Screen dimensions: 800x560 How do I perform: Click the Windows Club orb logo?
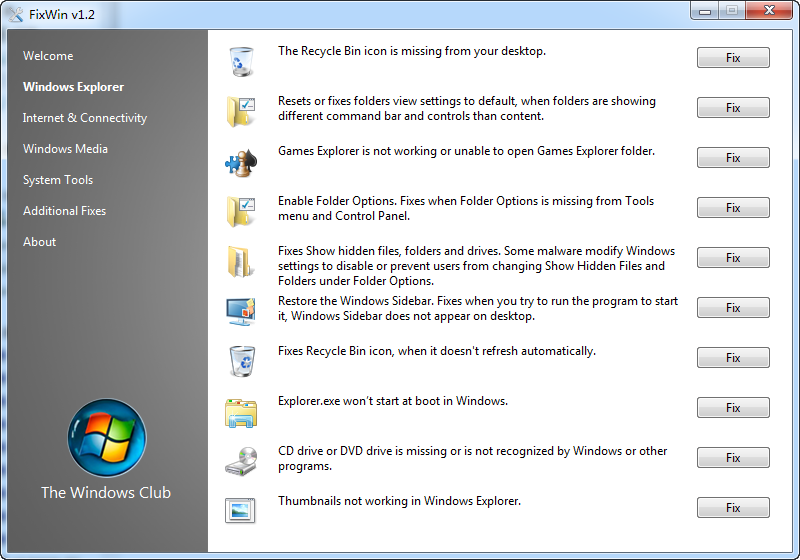pyautogui.click(x=107, y=438)
